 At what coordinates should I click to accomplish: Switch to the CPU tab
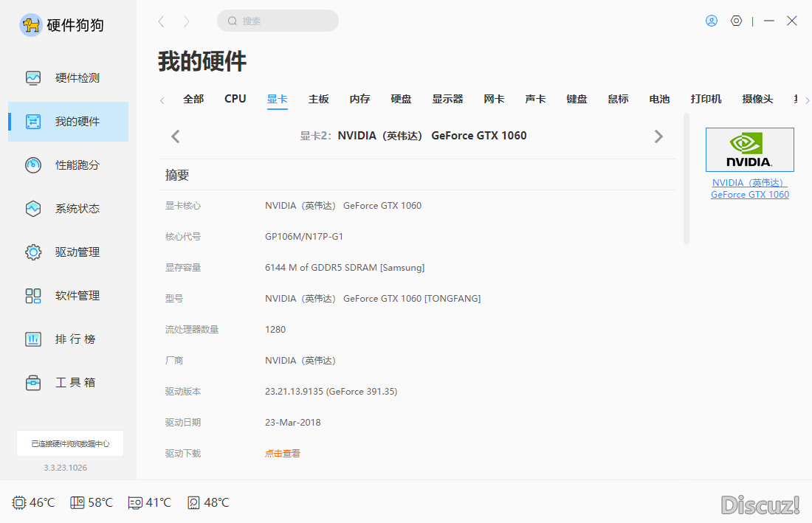[235, 99]
